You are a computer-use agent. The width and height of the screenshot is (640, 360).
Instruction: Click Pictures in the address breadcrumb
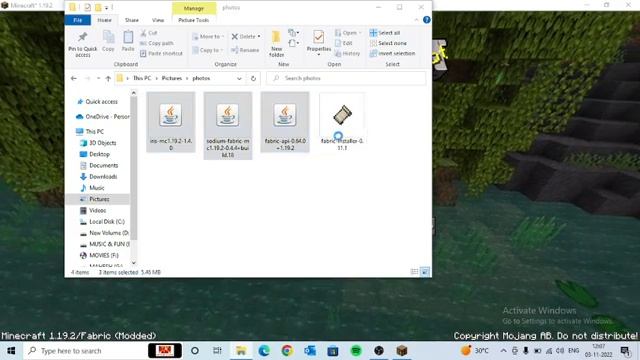click(171, 78)
